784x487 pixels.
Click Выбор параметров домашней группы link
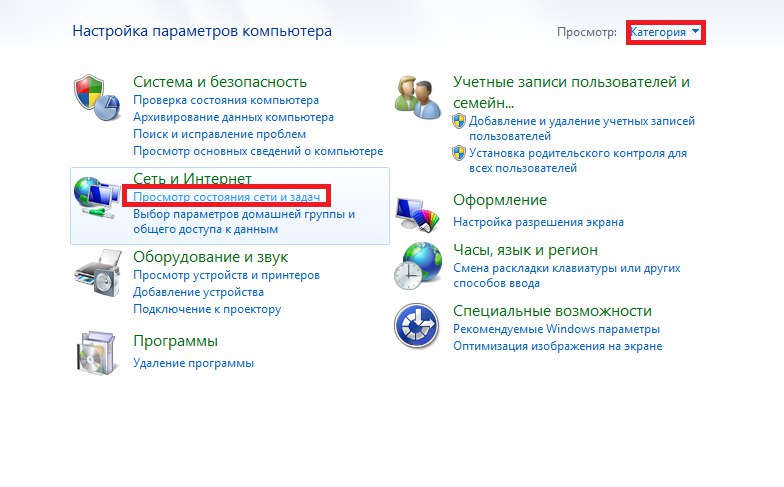coord(244,222)
